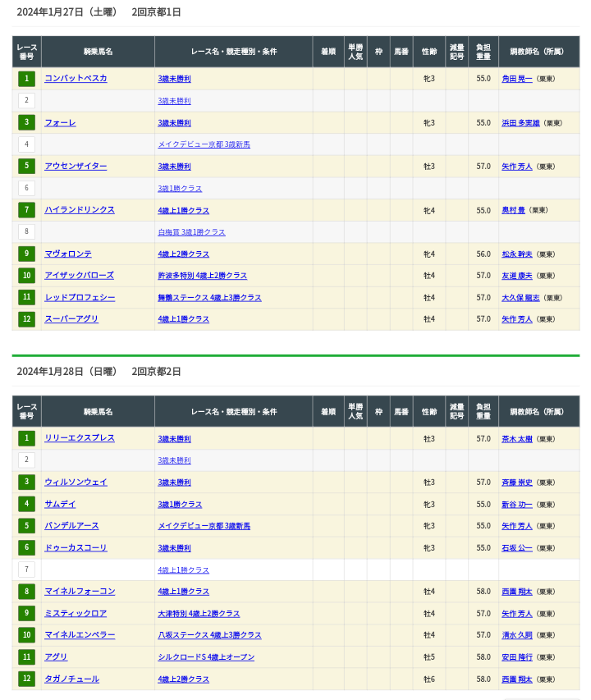Open horse link コンバットベスカ
Screen dimensions: 591x700
click(76, 78)
